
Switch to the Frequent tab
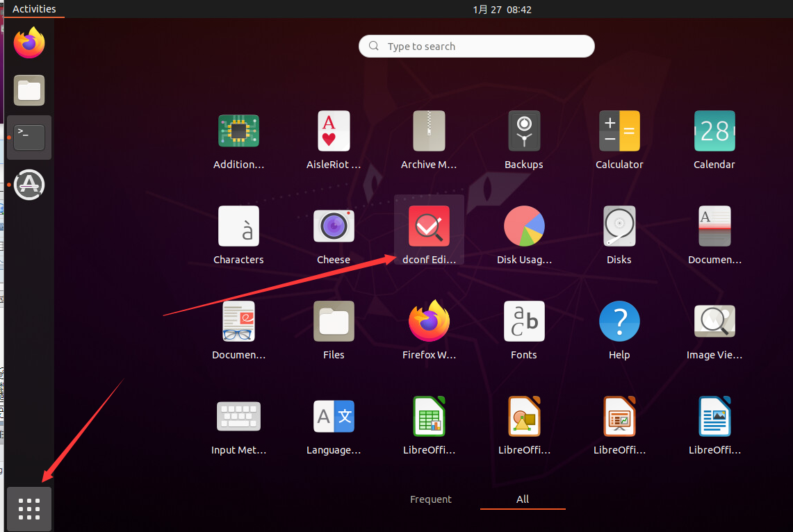point(431,499)
